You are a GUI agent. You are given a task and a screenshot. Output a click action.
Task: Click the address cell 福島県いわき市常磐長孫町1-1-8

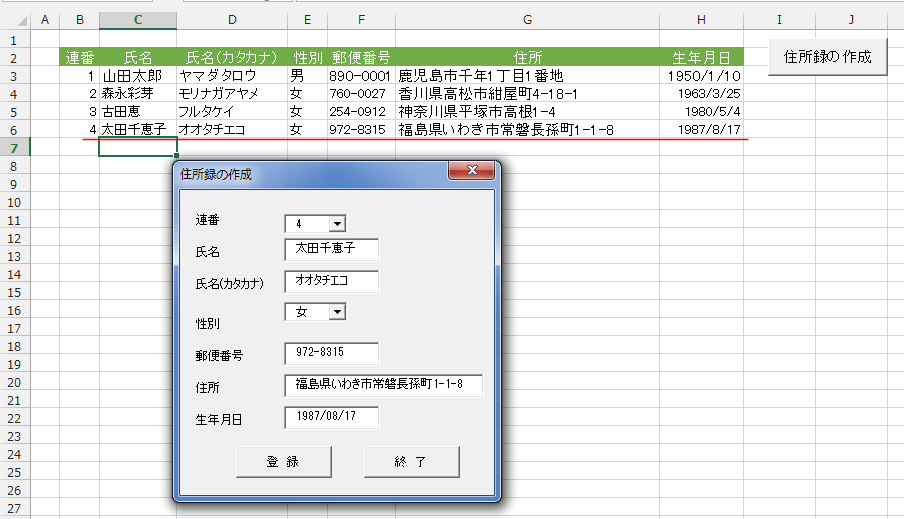527,129
